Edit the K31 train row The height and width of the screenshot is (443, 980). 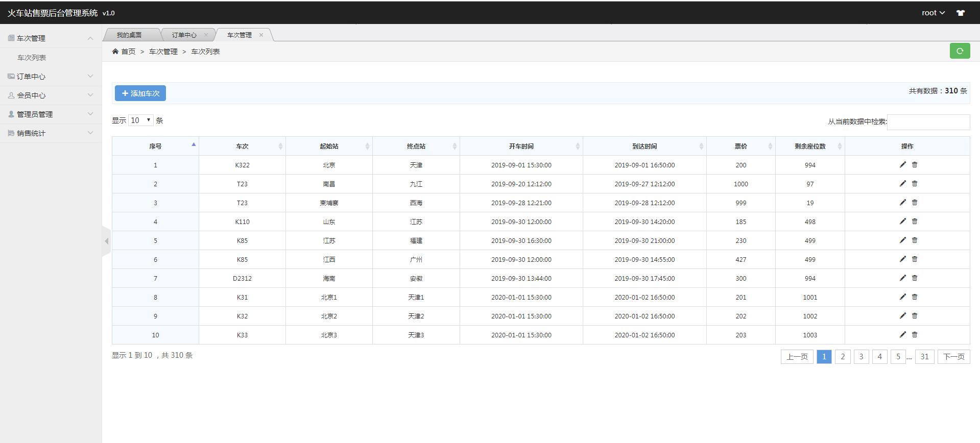tap(902, 297)
